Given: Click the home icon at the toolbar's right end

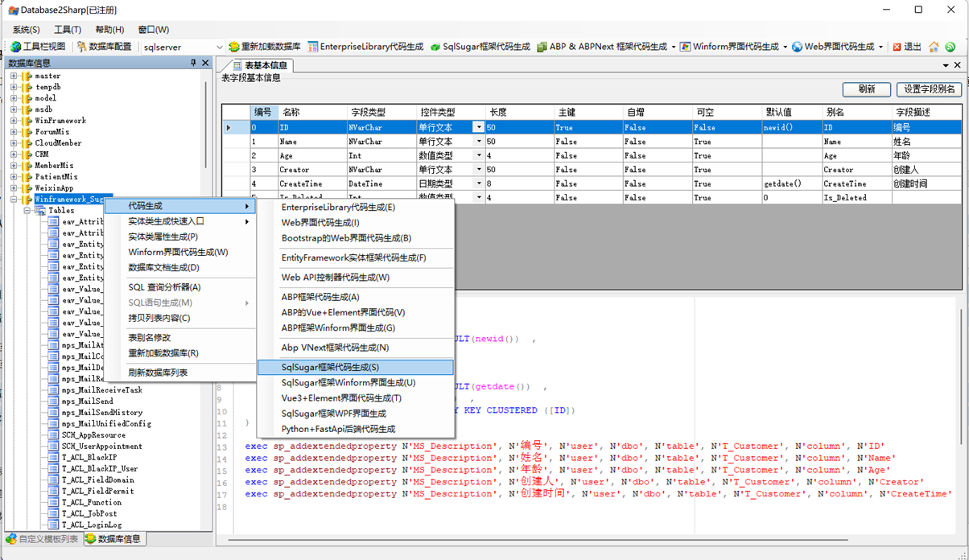Looking at the screenshot, I should [x=934, y=47].
